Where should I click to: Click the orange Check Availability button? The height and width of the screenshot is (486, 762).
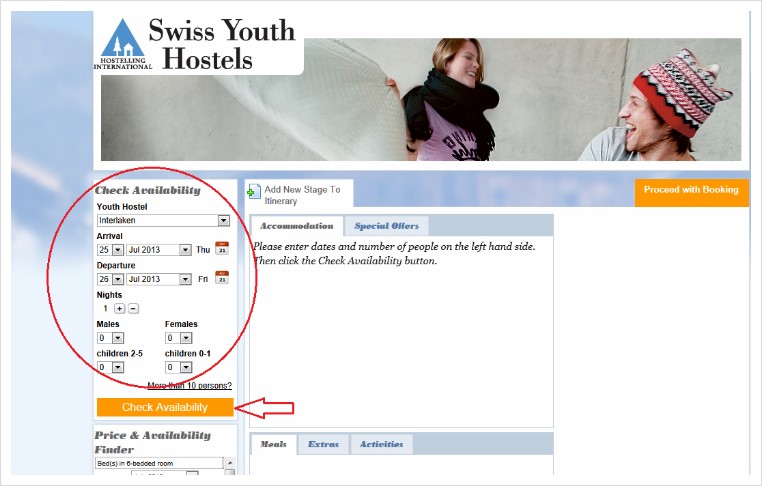165,407
